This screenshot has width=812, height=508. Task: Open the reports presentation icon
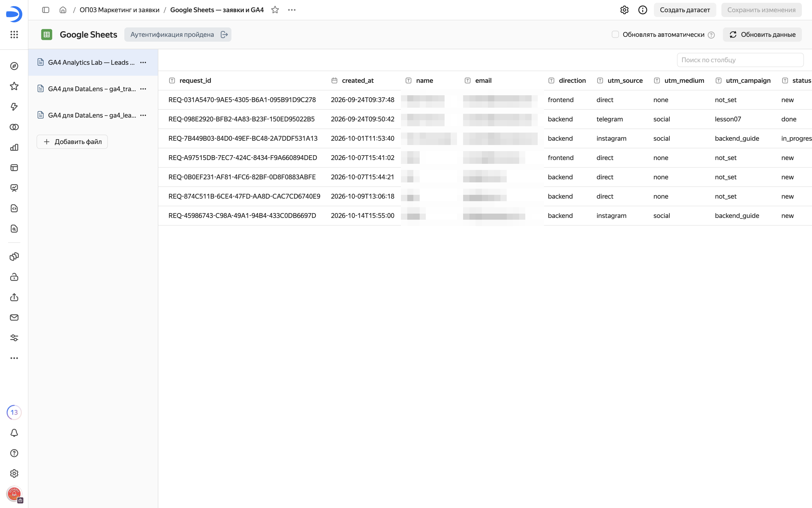click(x=14, y=188)
